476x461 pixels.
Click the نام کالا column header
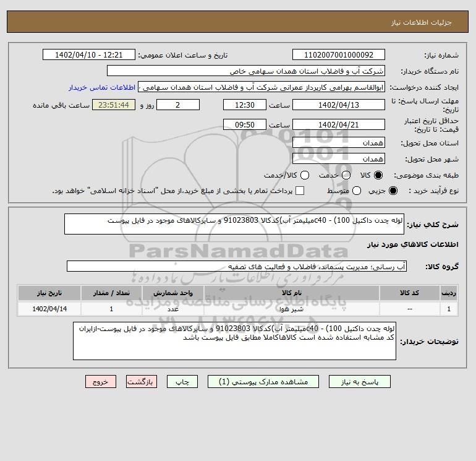pos(291,293)
